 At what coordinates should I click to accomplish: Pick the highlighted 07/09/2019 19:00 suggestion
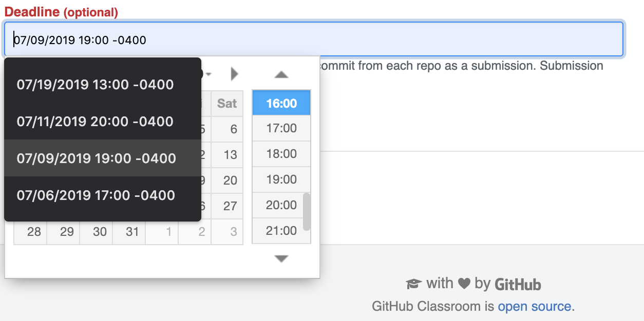click(95, 158)
